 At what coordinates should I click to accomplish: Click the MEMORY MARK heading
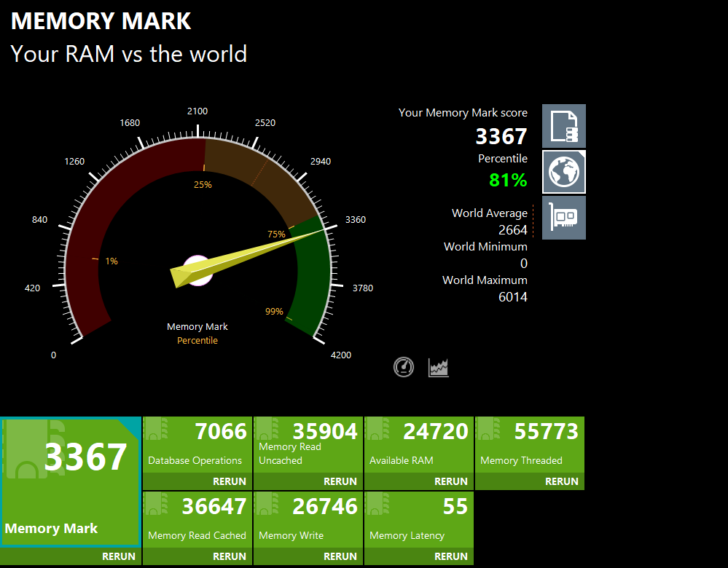(101, 21)
